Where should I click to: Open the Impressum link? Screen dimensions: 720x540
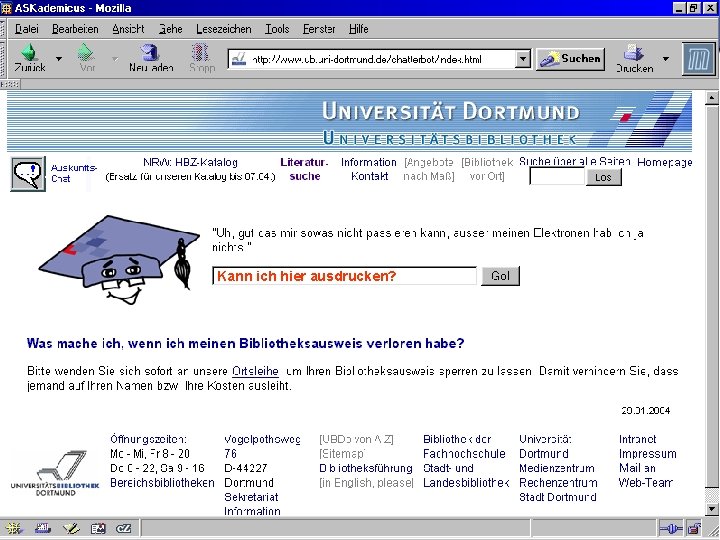point(647,454)
